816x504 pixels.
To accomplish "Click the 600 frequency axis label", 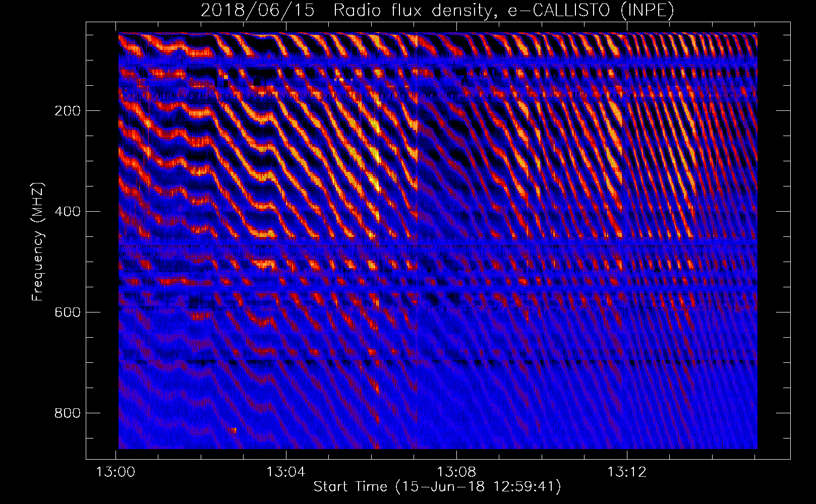I will [67, 312].
